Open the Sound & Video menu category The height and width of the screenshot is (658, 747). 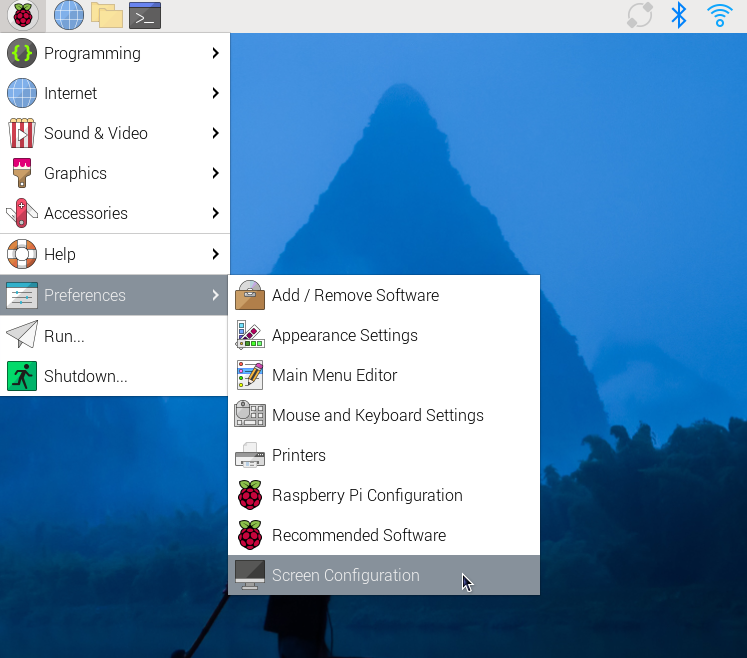115,133
